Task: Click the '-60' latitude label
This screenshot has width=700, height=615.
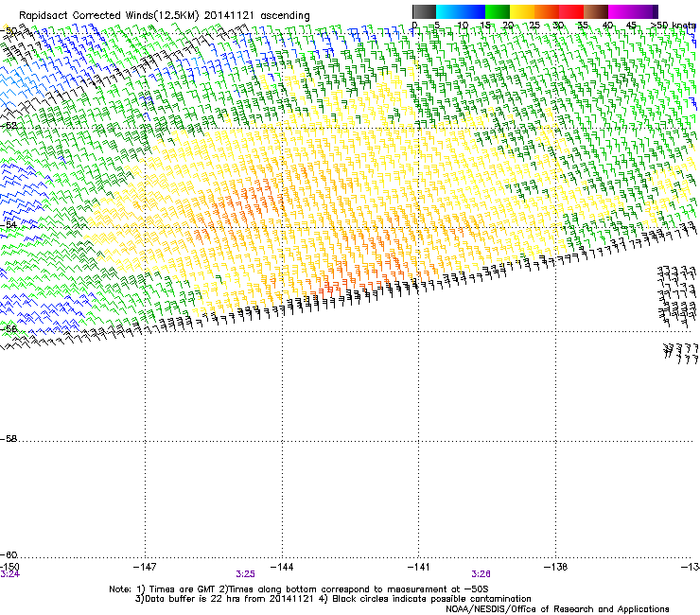Action: tap(9, 554)
